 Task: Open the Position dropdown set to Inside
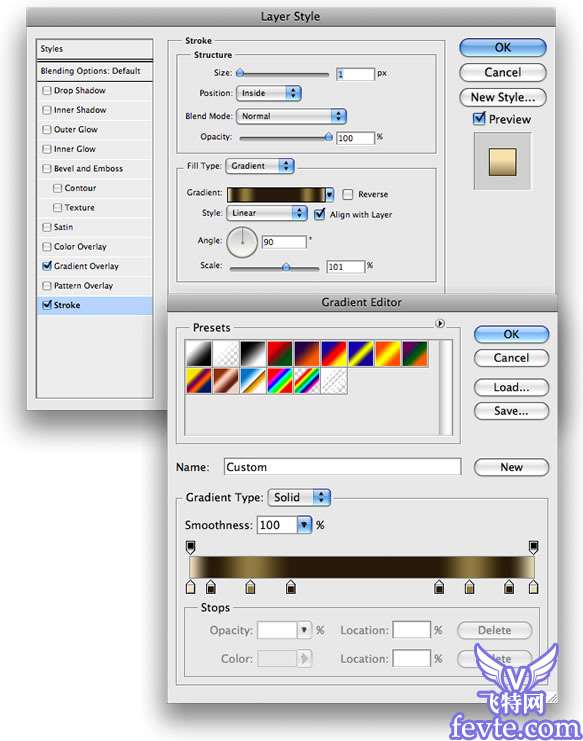269,93
